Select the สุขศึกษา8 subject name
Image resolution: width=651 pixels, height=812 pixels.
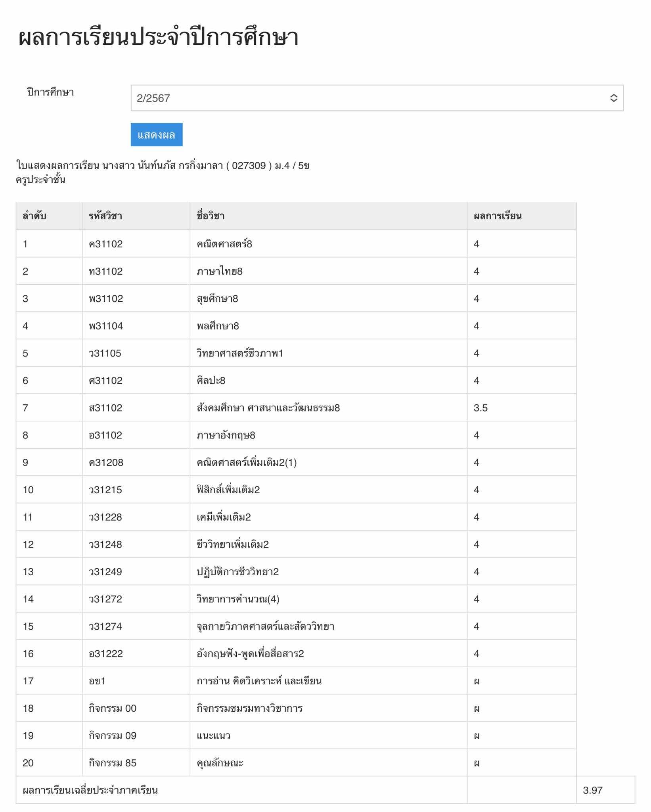pos(217,299)
